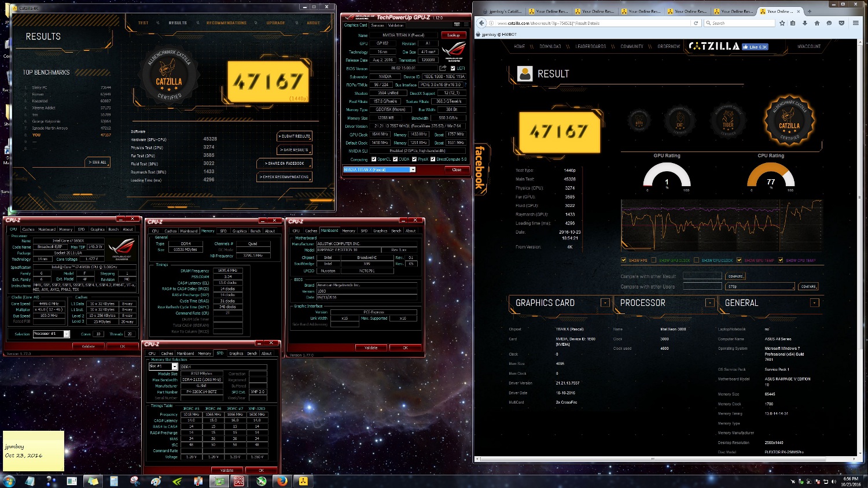Enable Show CPU Clock checkbox
This screenshot has height=488, width=868.
point(696,260)
